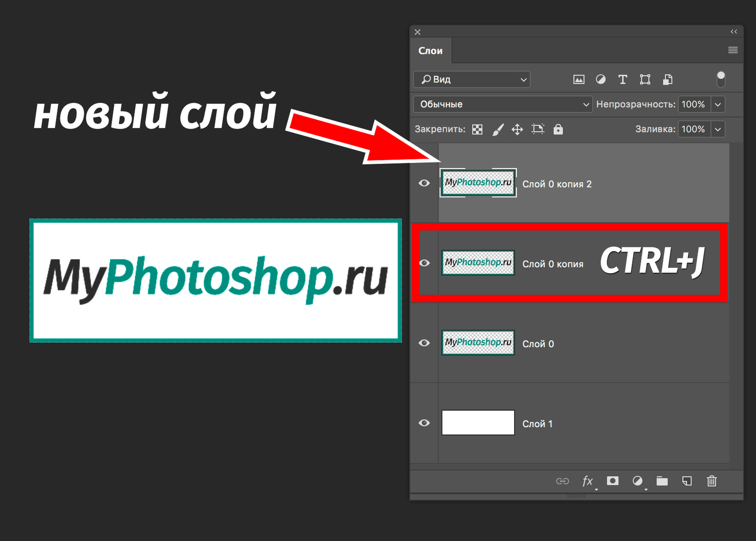The image size is (756, 541).
Task: Click the lock all padlock icon
Action: coord(558,129)
